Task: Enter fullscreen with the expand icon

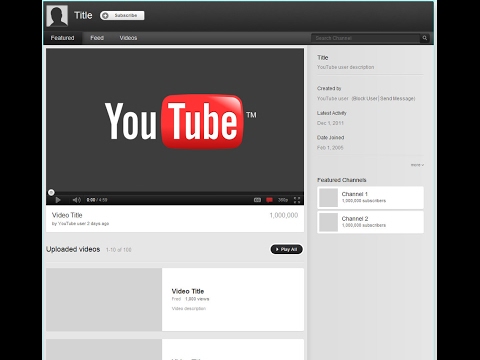Action: pyautogui.click(x=297, y=200)
